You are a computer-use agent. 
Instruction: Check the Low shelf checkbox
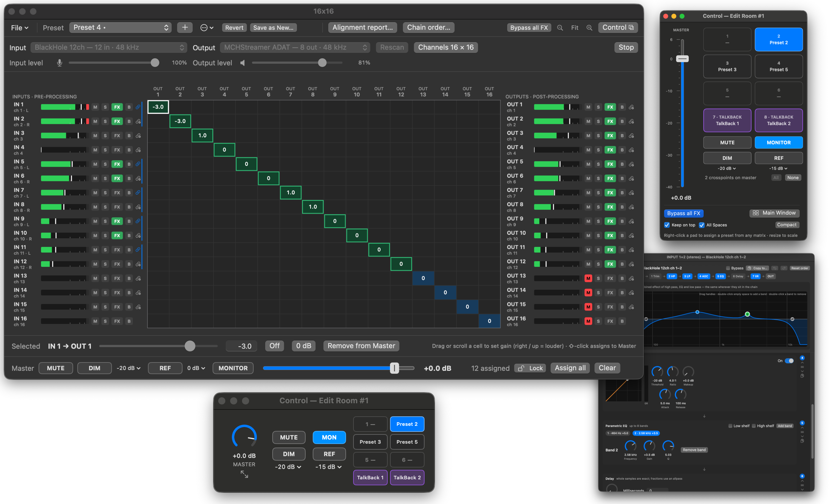(730, 426)
